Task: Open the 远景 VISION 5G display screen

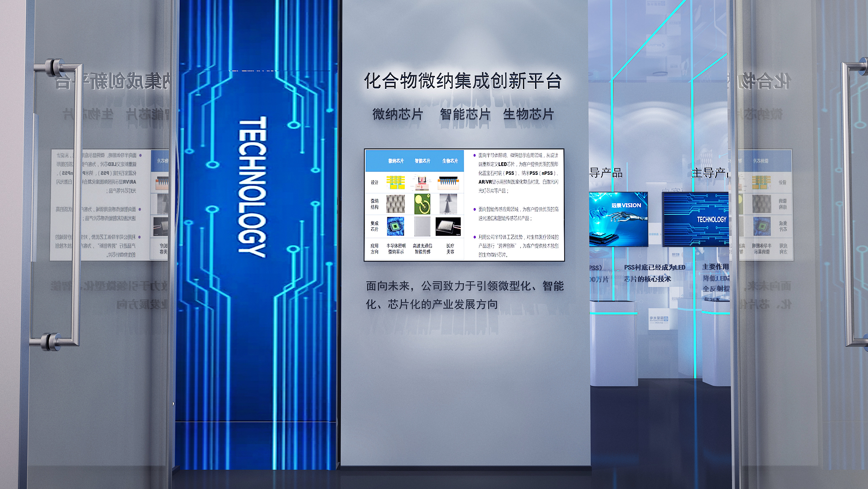Action: pyautogui.click(x=618, y=219)
